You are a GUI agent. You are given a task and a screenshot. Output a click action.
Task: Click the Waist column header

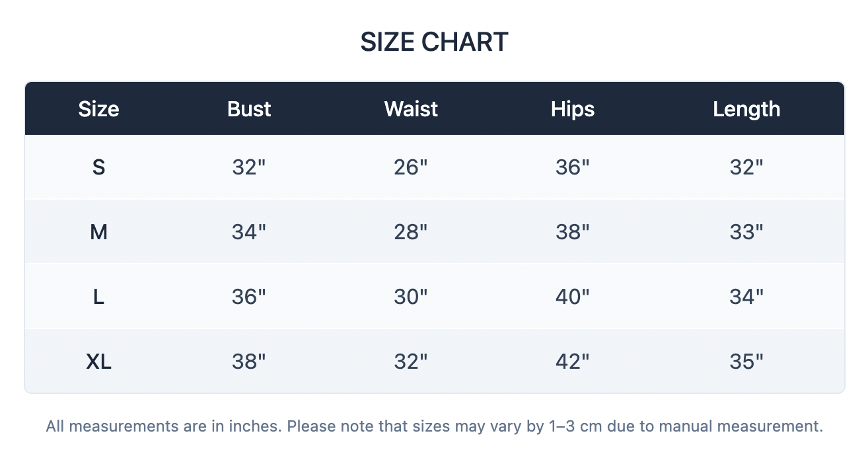click(411, 109)
